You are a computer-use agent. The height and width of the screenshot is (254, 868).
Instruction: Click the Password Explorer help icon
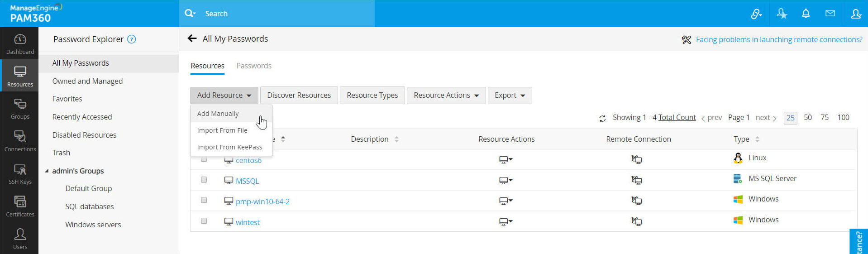(x=132, y=39)
